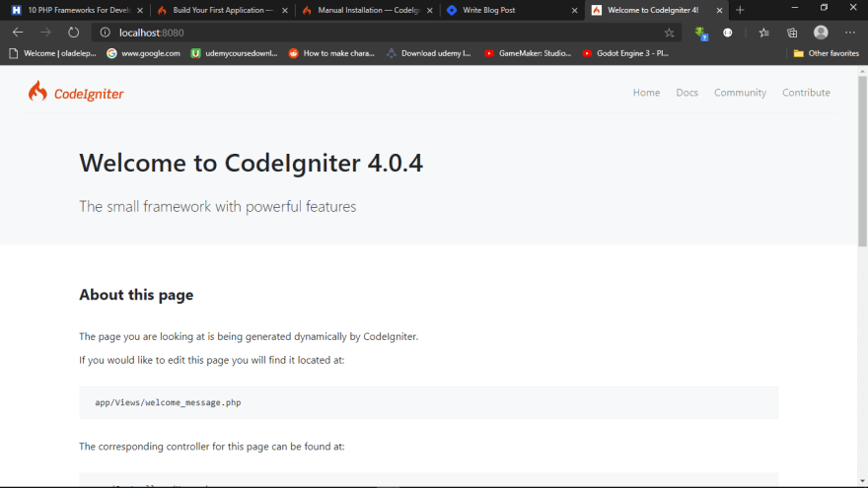Click the scrollbar up arrow
868x488 pixels.
[x=862, y=71]
